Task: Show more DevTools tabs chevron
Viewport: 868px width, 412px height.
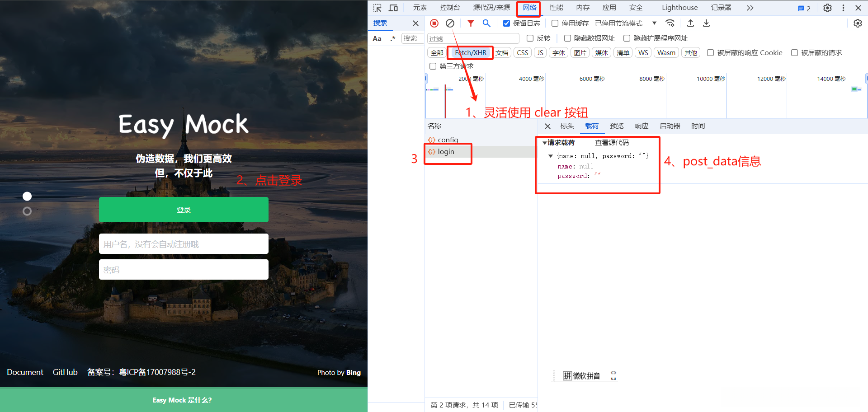Action: (x=750, y=8)
